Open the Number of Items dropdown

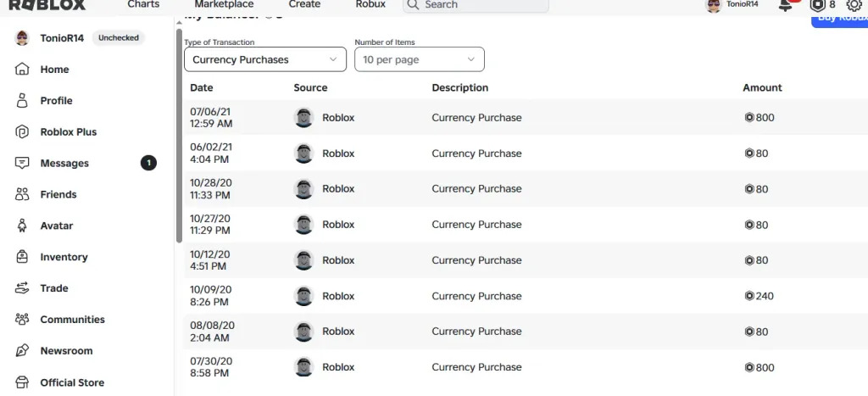click(x=420, y=59)
